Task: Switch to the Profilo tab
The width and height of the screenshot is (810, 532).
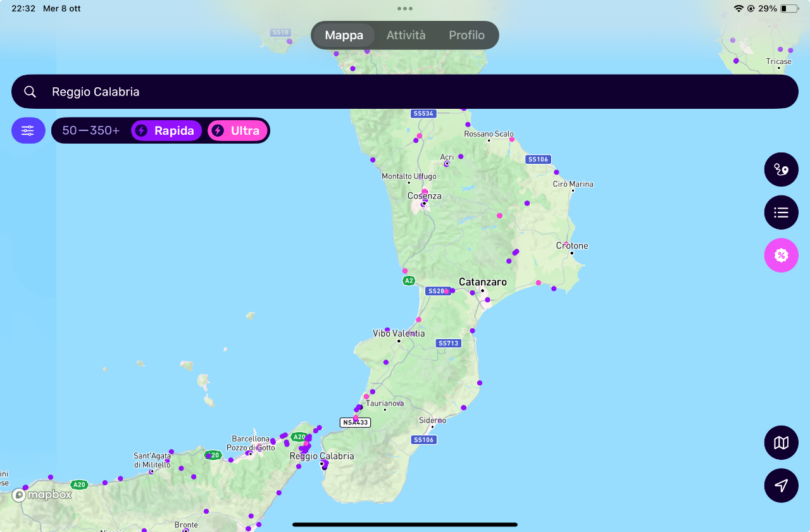Action: point(466,35)
